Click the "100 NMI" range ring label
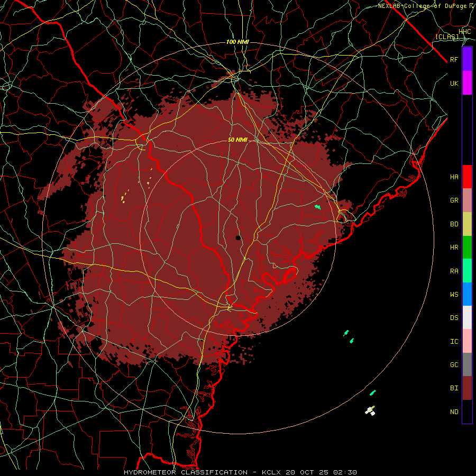This screenshot has height=476, width=476. [237, 42]
